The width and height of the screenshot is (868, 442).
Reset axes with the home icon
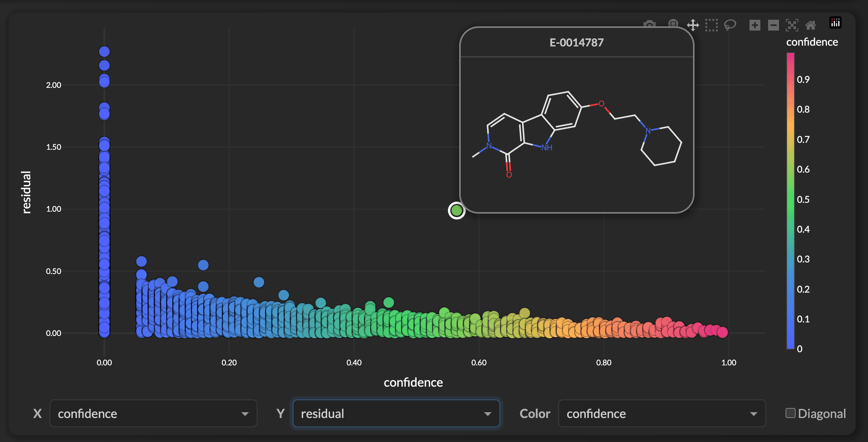point(810,26)
